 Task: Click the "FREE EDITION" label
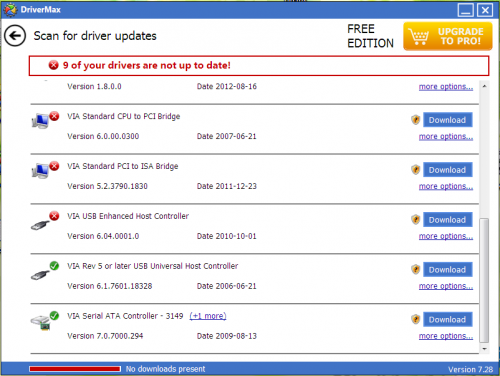[x=370, y=36]
